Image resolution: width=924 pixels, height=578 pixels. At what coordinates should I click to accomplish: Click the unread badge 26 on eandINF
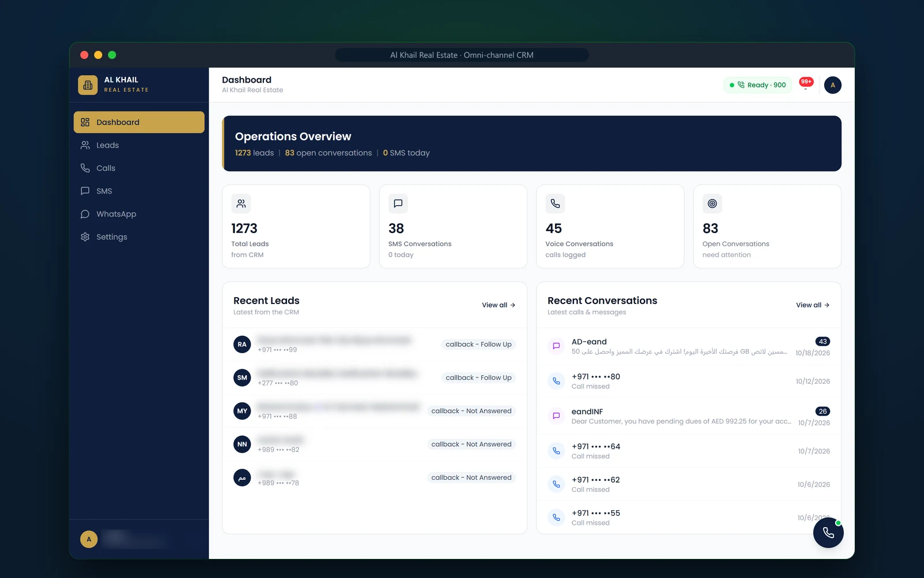823,412
